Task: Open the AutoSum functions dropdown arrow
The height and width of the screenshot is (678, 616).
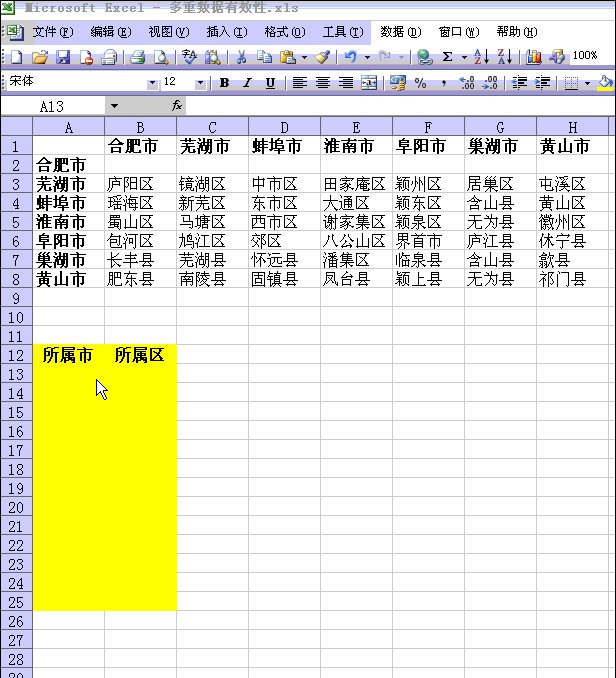Action: (x=464, y=57)
